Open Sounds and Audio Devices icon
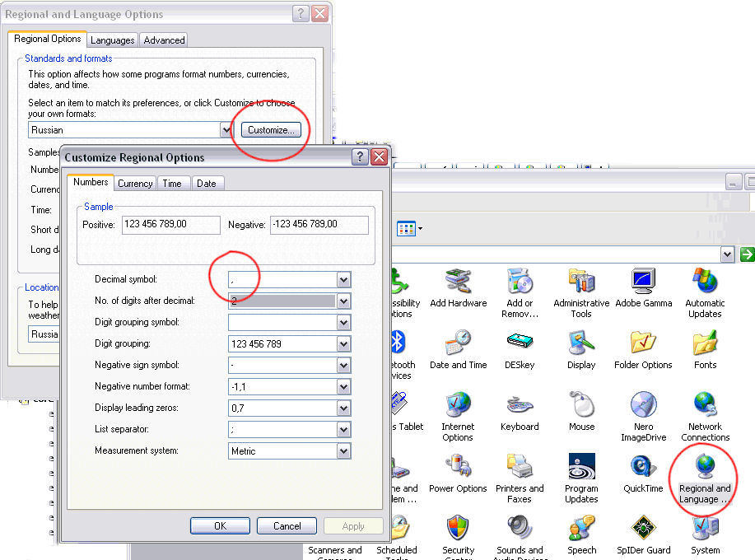This screenshot has width=755, height=560. (x=520, y=528)
